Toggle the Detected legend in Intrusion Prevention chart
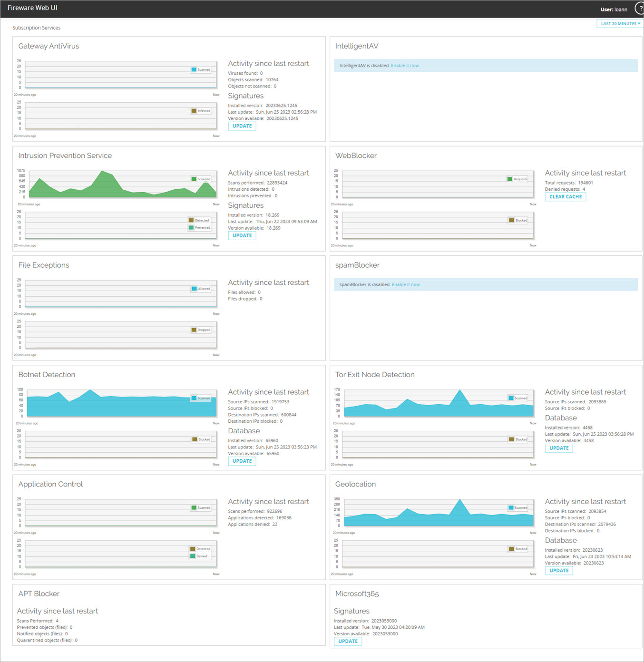644x662 pixels. (191, 221)
